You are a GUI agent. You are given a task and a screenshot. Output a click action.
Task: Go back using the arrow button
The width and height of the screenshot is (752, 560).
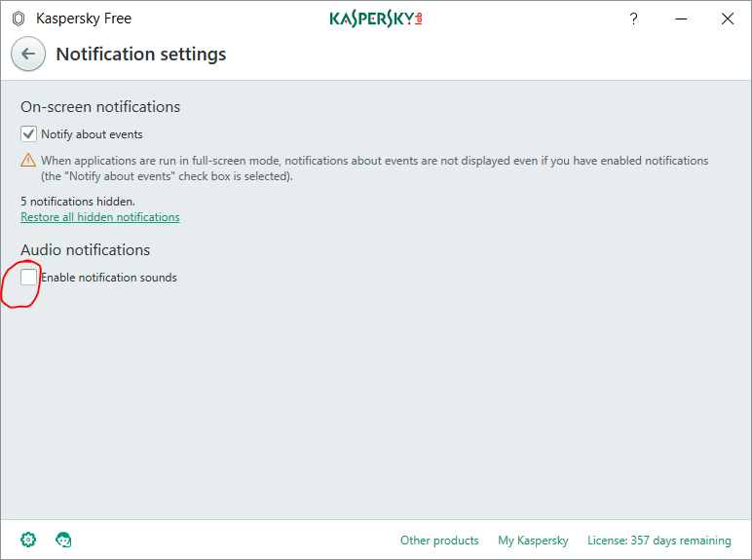[28, 55]
